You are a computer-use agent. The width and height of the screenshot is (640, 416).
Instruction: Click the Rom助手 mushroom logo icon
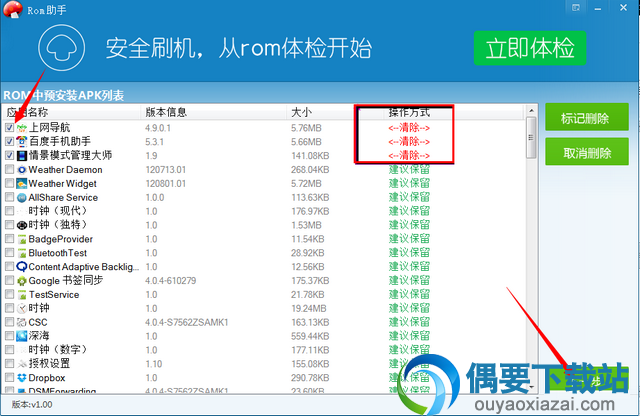[x=12, y=9]
